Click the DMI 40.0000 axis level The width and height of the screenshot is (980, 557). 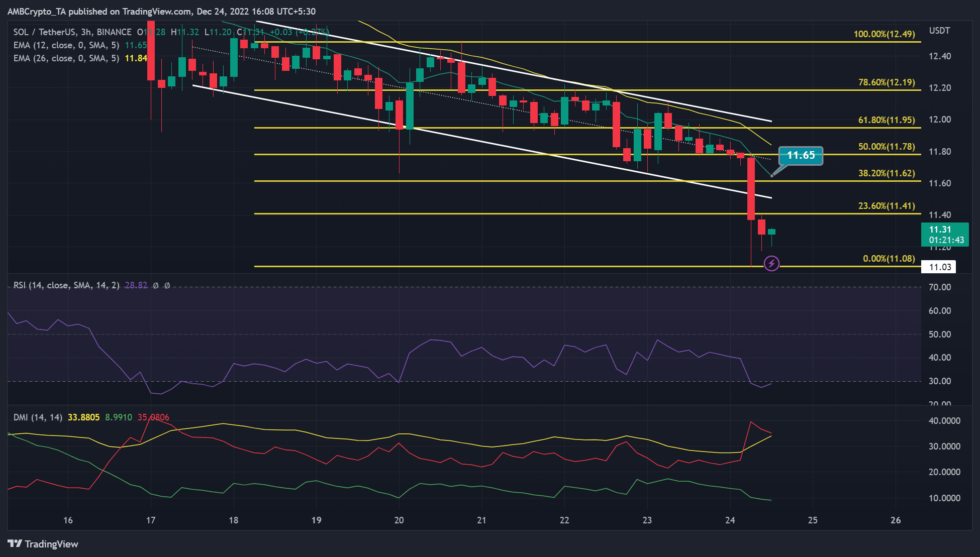click(x=944, y=421)
